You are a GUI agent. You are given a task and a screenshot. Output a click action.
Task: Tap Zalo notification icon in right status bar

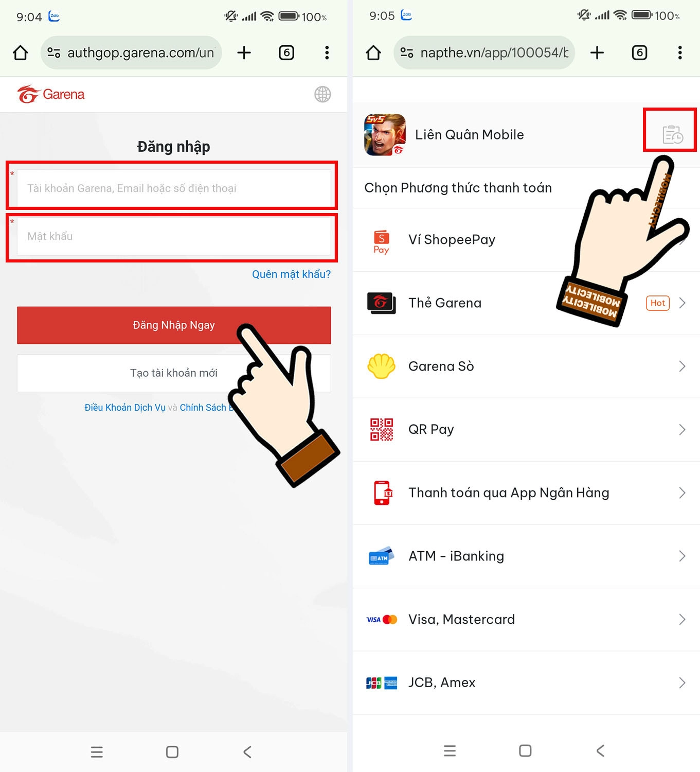(x=407, y=15)
